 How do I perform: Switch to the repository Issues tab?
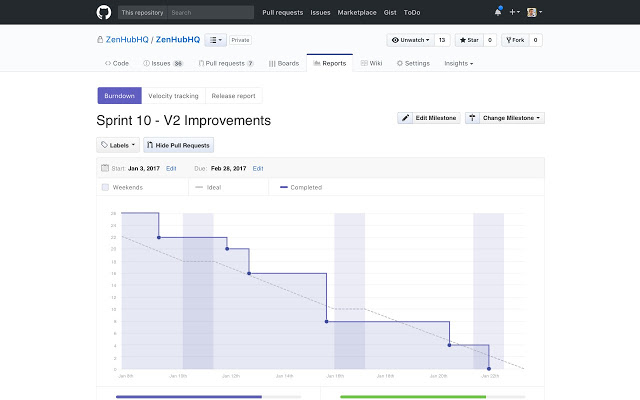163,63
